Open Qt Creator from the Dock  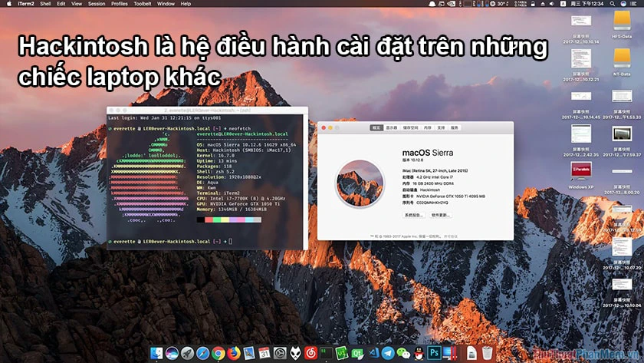pos(357,353)
